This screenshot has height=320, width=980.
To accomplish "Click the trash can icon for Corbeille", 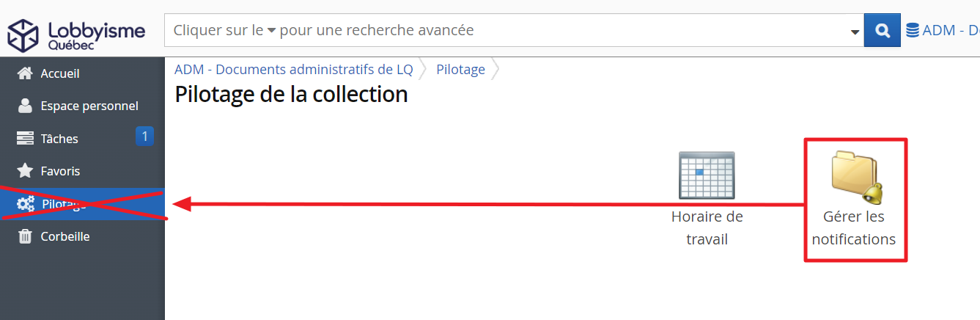I will click(25, 236).
